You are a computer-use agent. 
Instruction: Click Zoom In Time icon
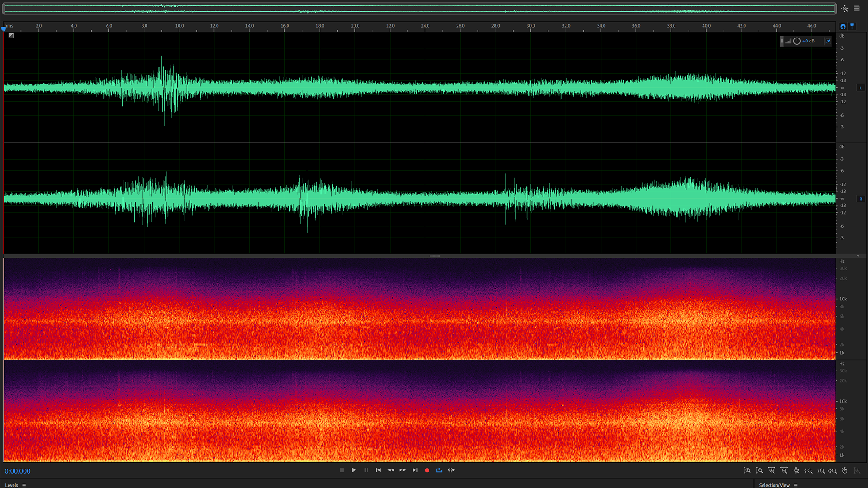(x=772, y=470)
